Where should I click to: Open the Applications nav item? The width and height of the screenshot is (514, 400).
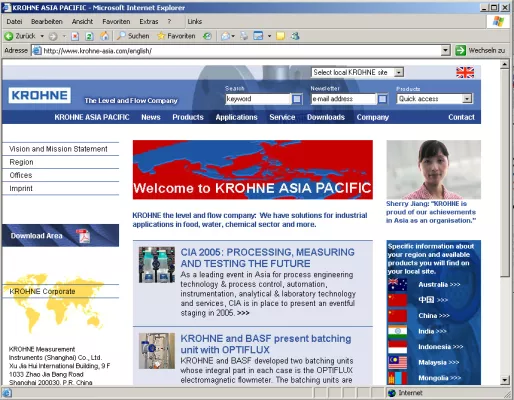pos(236,117)
